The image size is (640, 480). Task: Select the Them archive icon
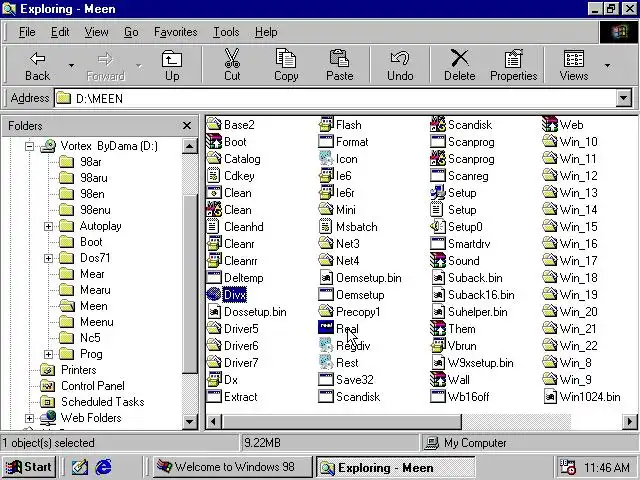click(x=438, y=329)
